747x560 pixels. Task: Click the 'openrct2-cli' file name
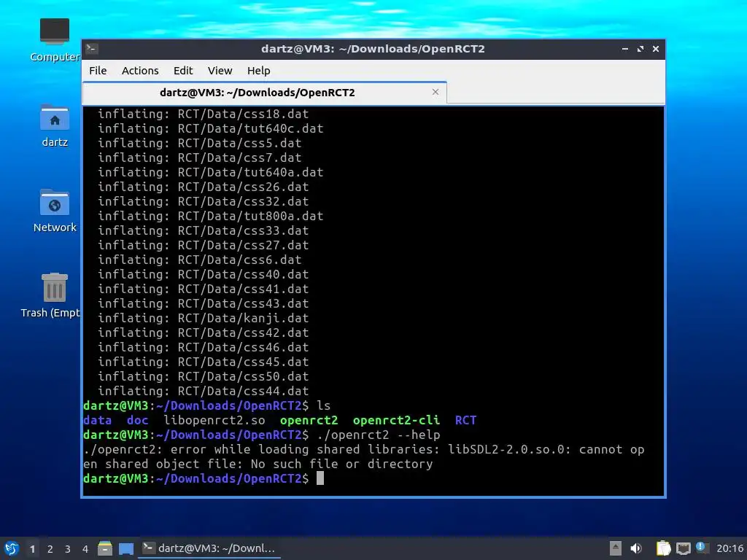tap(396, 420)
